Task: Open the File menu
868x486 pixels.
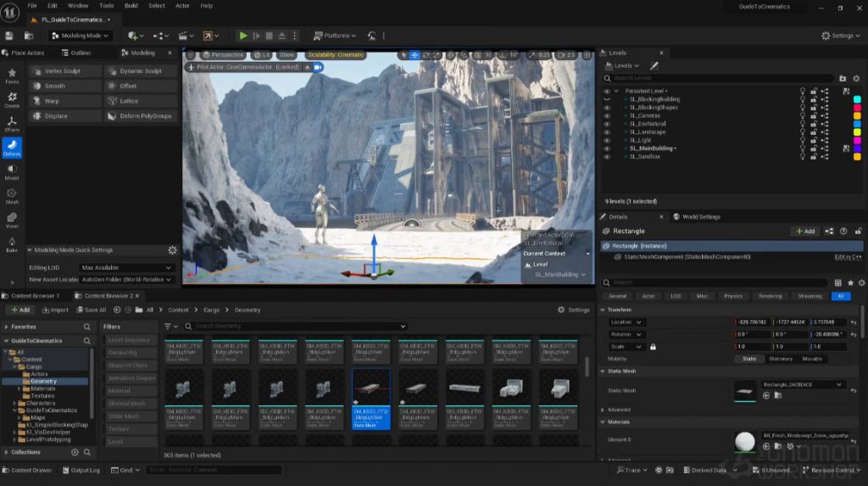Action: pyautogui.click(x=32, y=6)
